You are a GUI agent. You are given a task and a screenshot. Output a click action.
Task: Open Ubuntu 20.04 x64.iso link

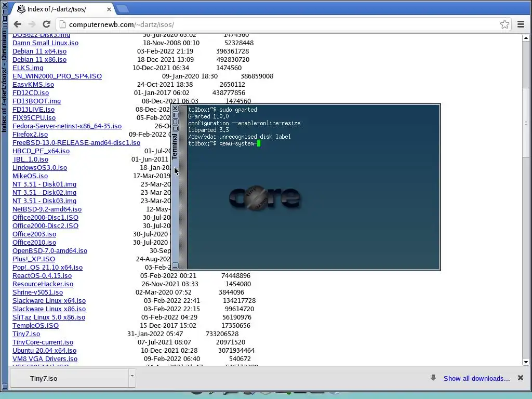pyautogui.click(x=45, y=351)
